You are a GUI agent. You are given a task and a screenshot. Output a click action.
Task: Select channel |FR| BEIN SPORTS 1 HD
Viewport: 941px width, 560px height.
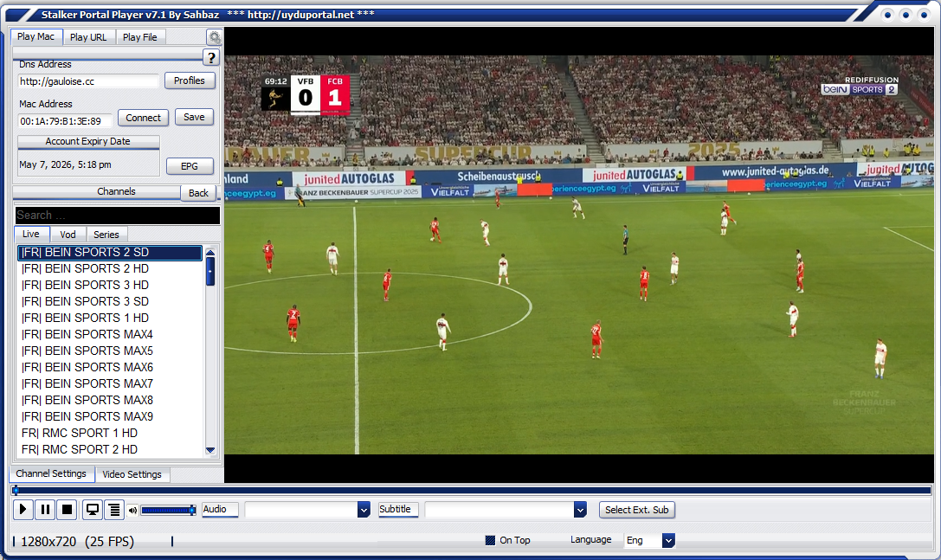click(111, 319)
